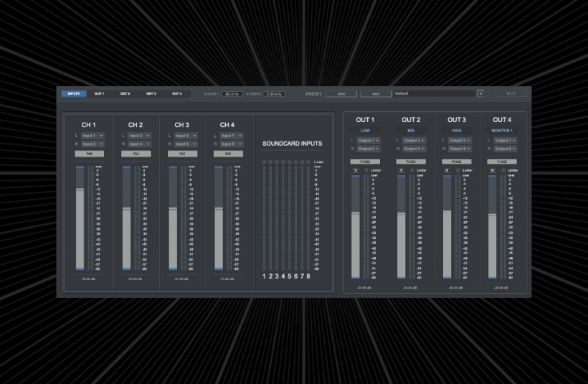588x384 pixels.
Task: Enable the Limiter indicator on OUT 1
Action: [366, 170]
